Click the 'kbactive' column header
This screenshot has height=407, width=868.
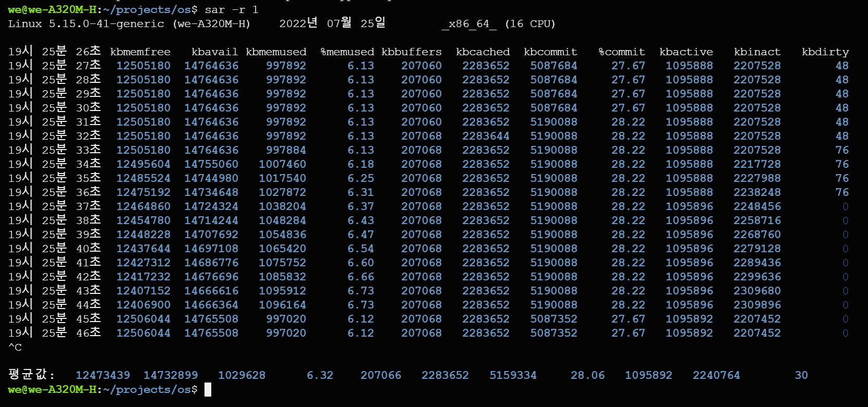click(x=686, y=52)
